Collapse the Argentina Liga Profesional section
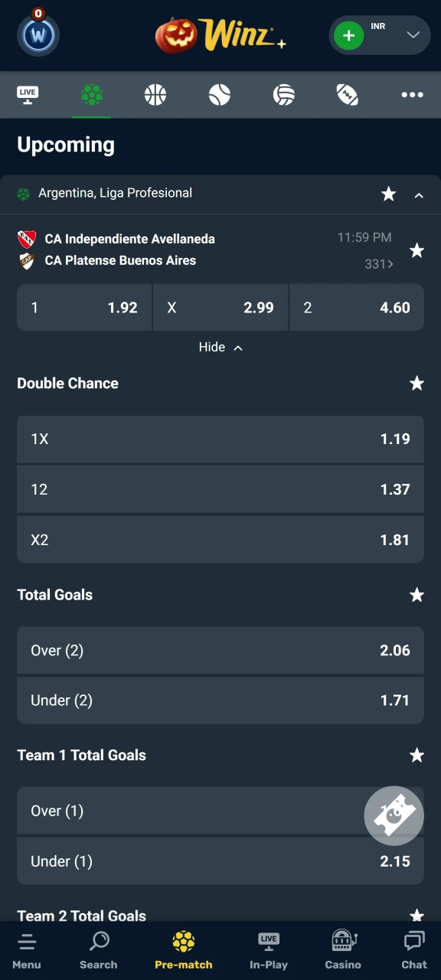 (419, 195)
